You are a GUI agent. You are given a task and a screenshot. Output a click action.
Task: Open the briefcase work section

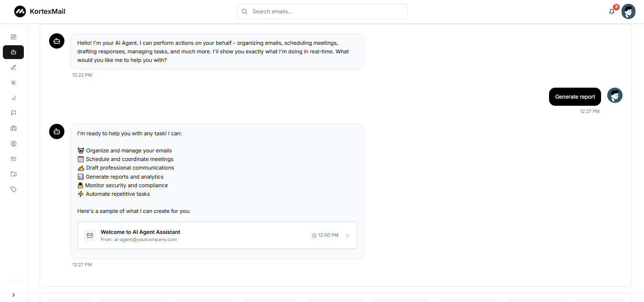(x=13, y=128)
